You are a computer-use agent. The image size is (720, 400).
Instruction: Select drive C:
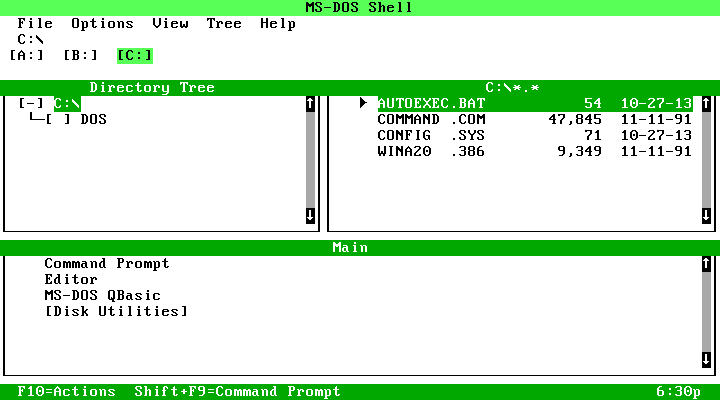pos(135,56)
